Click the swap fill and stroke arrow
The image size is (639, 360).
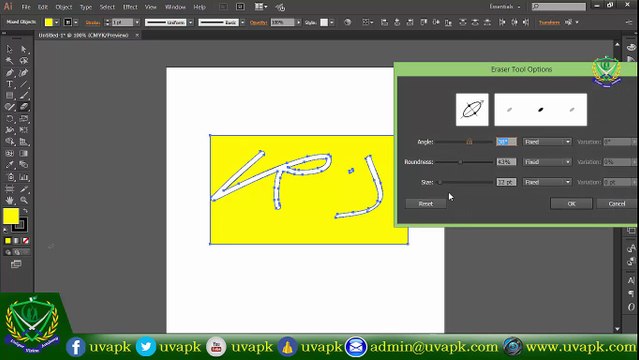click(x=25, y=211)
